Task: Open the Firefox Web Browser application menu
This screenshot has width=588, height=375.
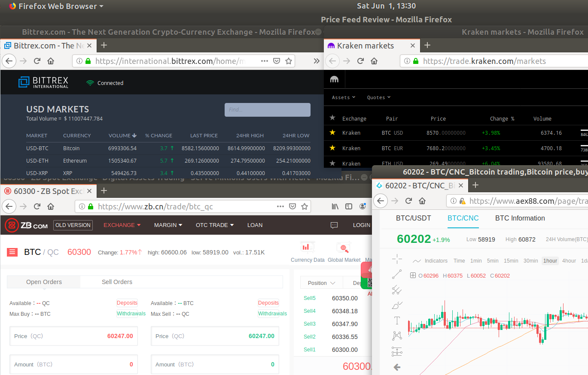Action: coord(56,6)
